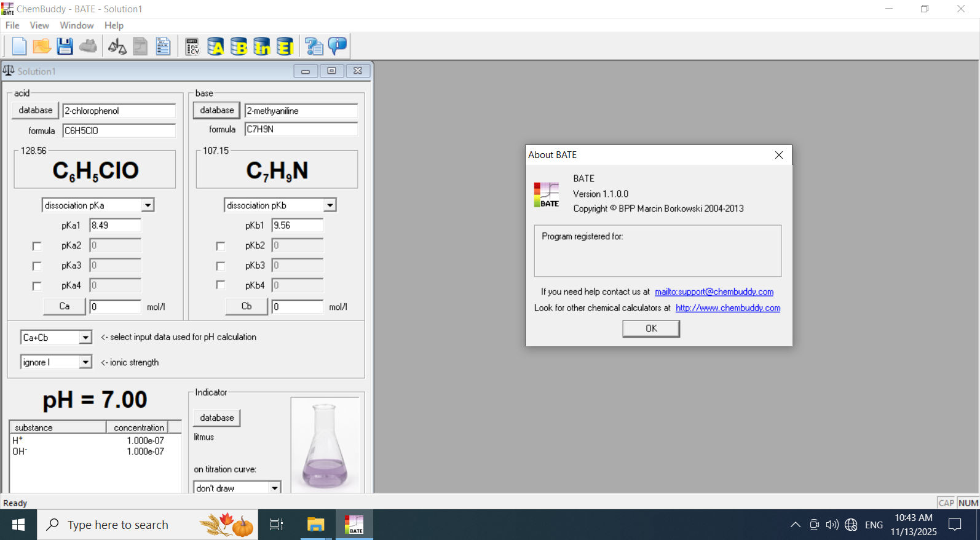Enable the pKa3 checkbox

(x=37, y=266)
